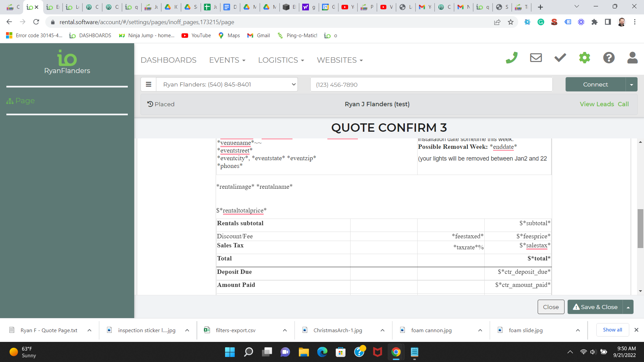Click the Save & Close button
Viewport: 644px width, 362px height.
point(595,307)
